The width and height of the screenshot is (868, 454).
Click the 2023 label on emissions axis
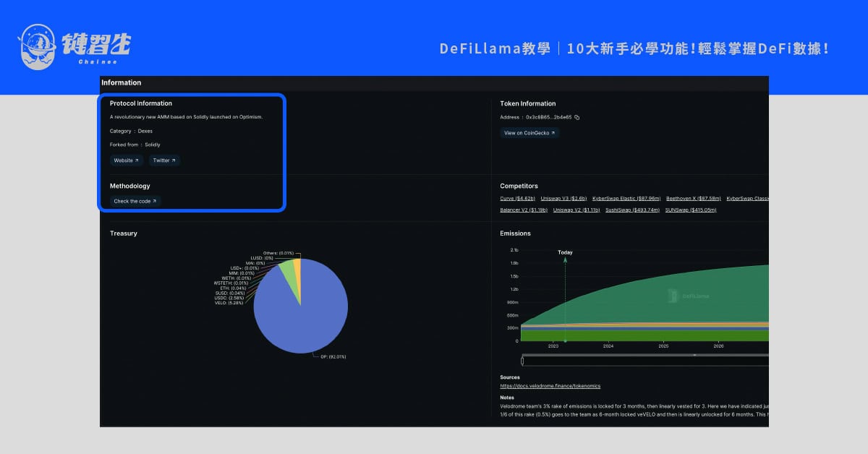[x=553, y=346]
